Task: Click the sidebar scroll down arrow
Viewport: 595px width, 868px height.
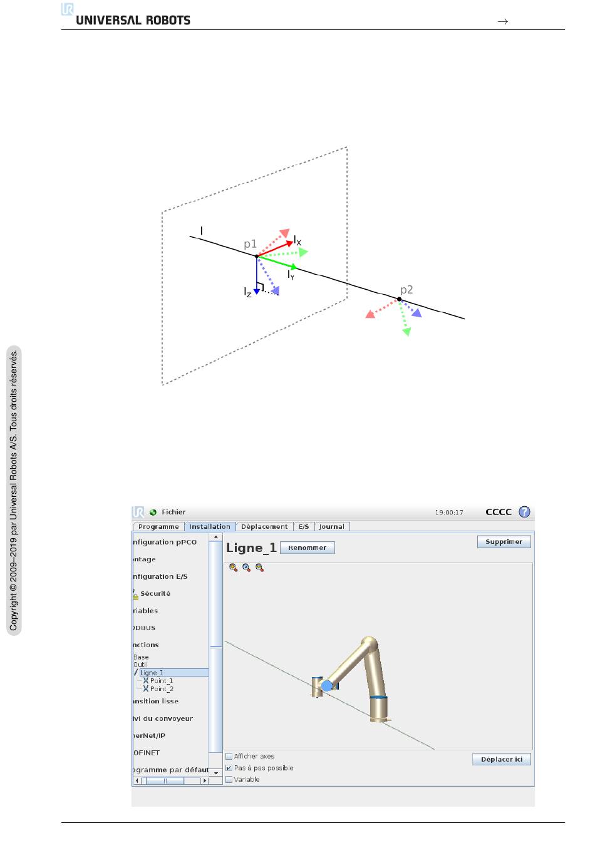Action: (215, 773)
